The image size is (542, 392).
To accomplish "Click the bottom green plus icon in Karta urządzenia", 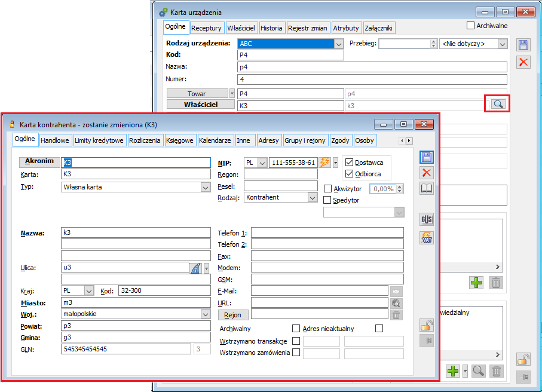I will pos(453,371).
